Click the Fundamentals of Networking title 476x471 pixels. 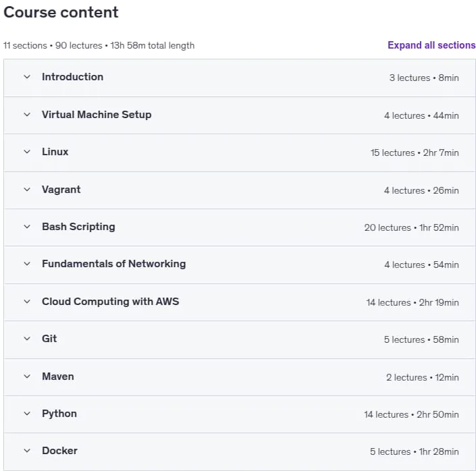tap(114, 264)
